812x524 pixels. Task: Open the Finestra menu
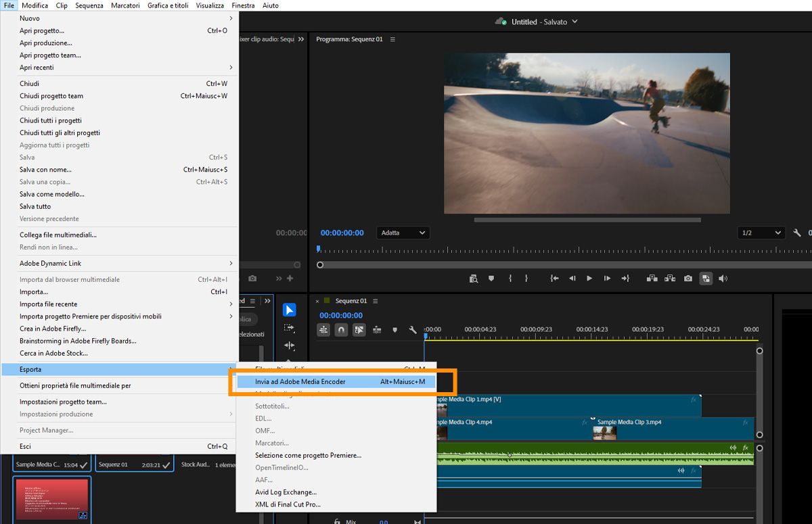(x=243, y=5)
